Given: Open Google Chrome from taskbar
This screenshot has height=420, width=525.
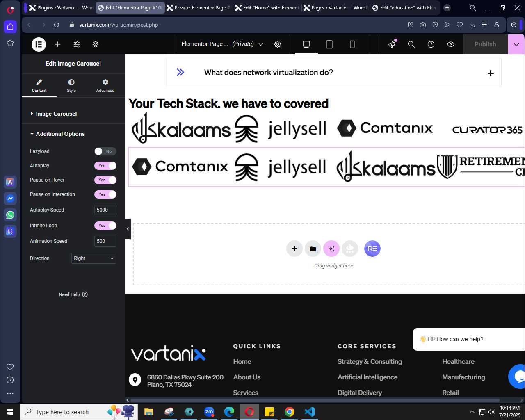Looking at the screenshot, I should (290, 412).
